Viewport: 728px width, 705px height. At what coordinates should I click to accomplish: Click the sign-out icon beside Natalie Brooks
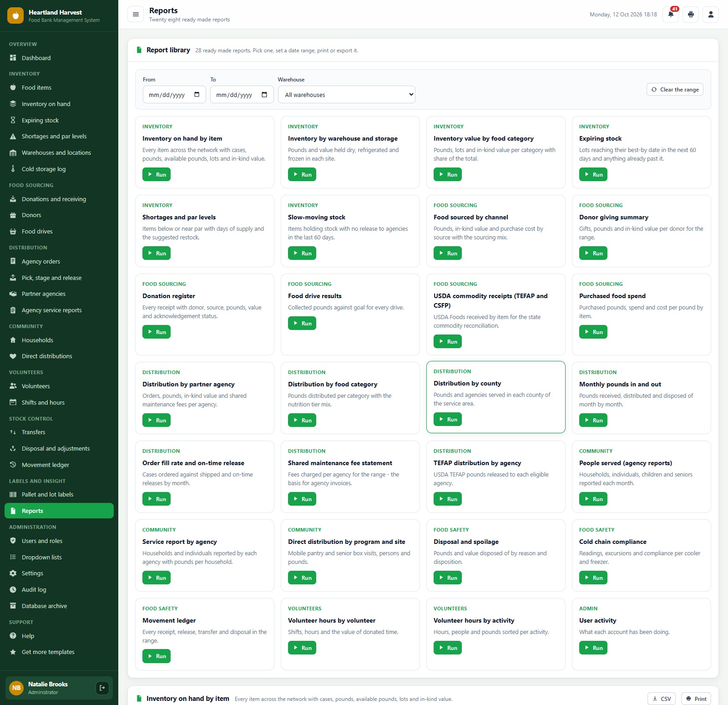point(102,688)
